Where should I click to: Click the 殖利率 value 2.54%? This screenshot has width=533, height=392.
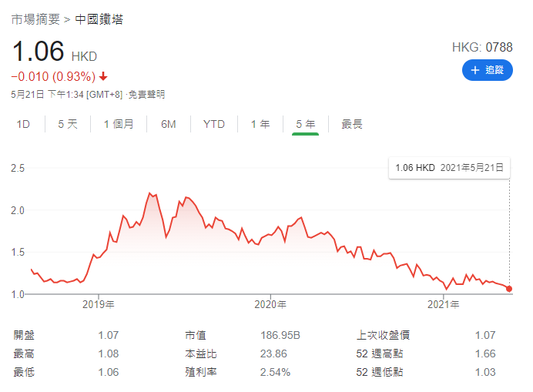point(275,372)
